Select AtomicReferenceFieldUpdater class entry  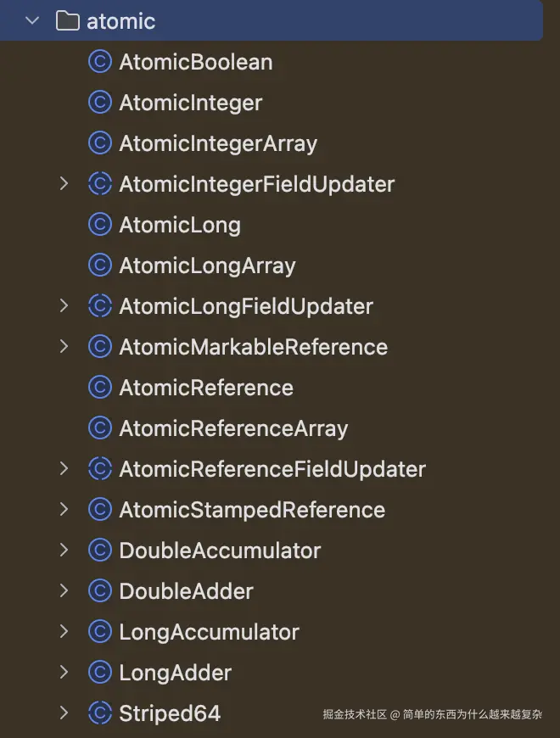pos(272,469)
